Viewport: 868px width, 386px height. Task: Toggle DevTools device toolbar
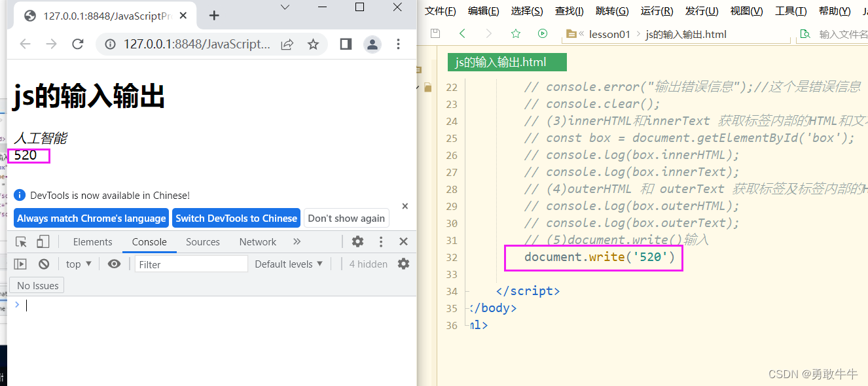[x=43, y=241]
